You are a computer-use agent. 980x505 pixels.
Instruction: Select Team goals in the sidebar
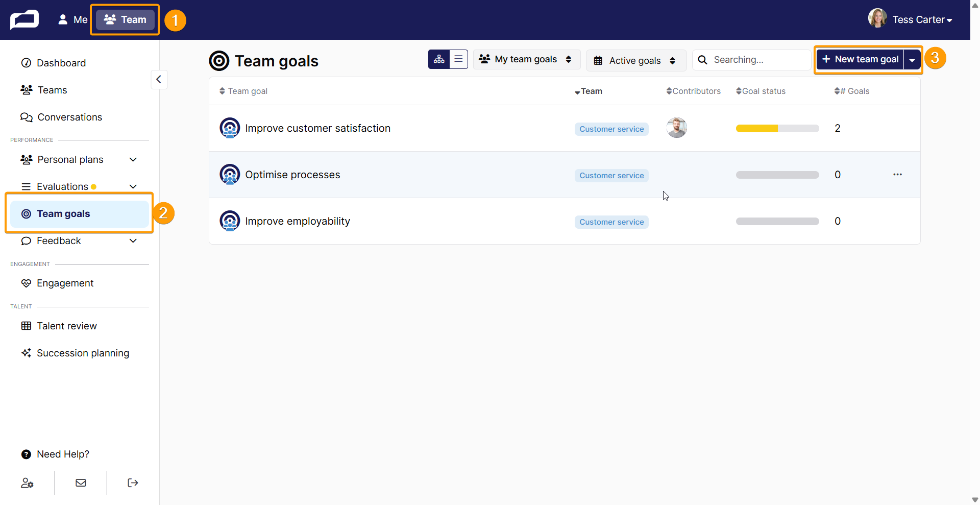pos(79,213)
